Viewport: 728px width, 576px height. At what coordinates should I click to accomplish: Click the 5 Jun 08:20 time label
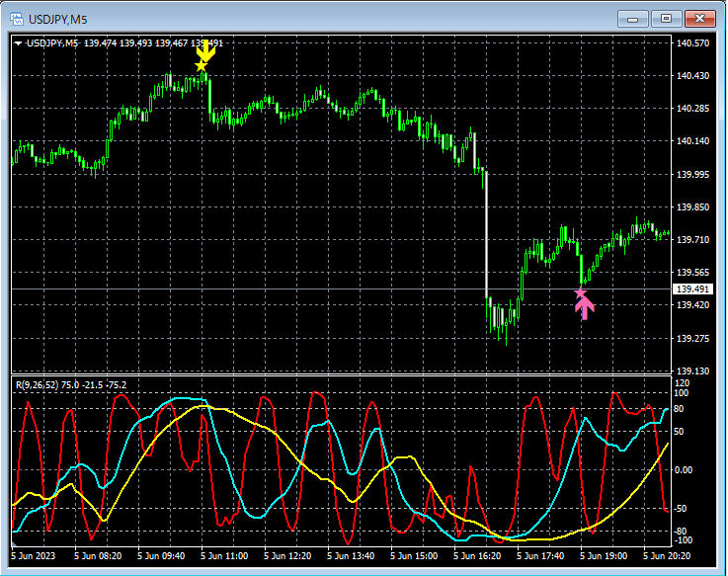tap(98, 556)
